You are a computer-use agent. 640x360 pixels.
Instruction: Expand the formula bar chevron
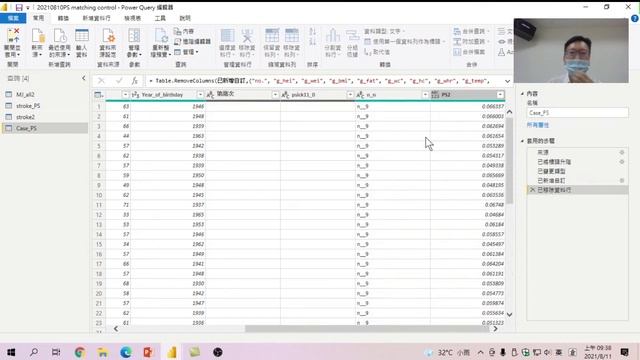pyautogui.click(x=507, y=81)
